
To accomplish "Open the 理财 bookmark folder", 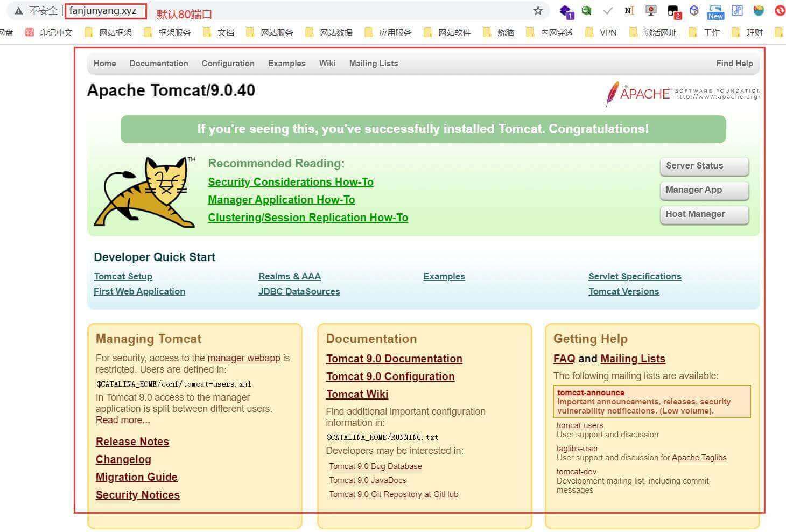I will [x=748, y=32].
